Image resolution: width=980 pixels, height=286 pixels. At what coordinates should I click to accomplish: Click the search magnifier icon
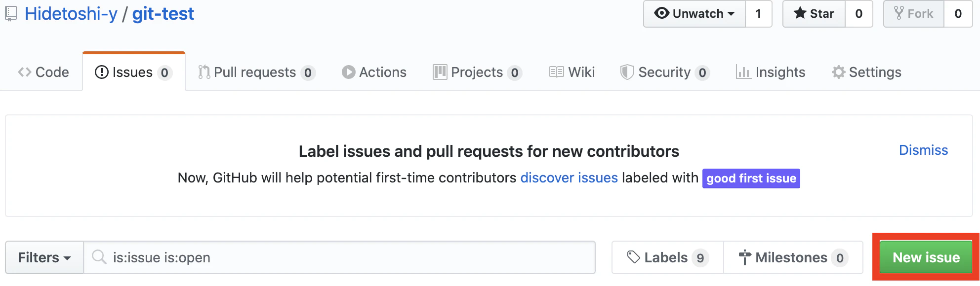point(99,257)
